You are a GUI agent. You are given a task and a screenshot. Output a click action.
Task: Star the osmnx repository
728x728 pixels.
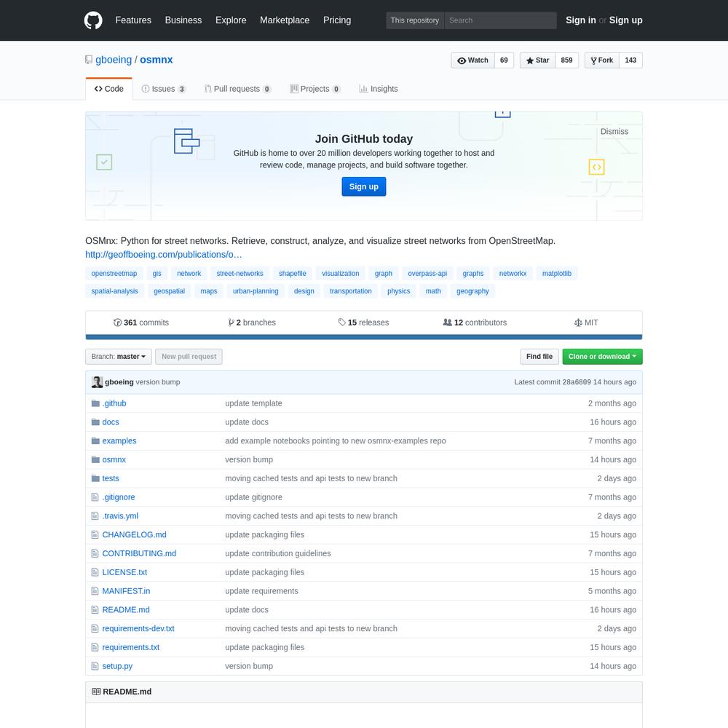pos(538,60)
